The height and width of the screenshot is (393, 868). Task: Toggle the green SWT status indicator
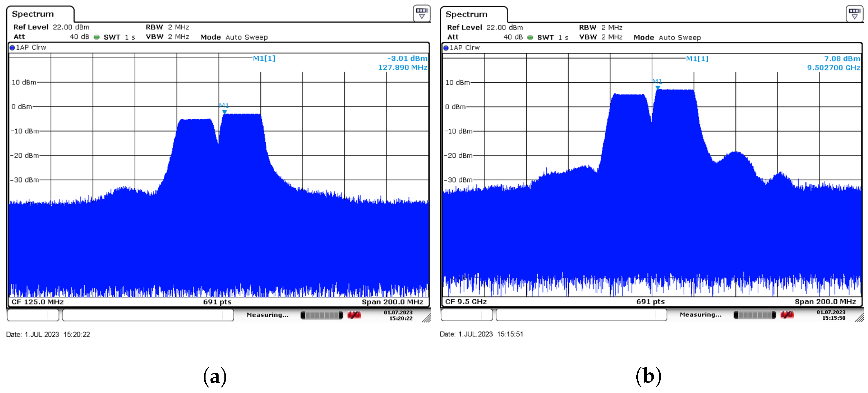(x=96, y=37)
